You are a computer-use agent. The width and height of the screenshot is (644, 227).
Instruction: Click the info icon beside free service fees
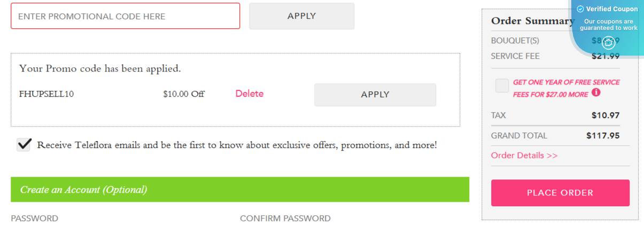click(596, 93)
